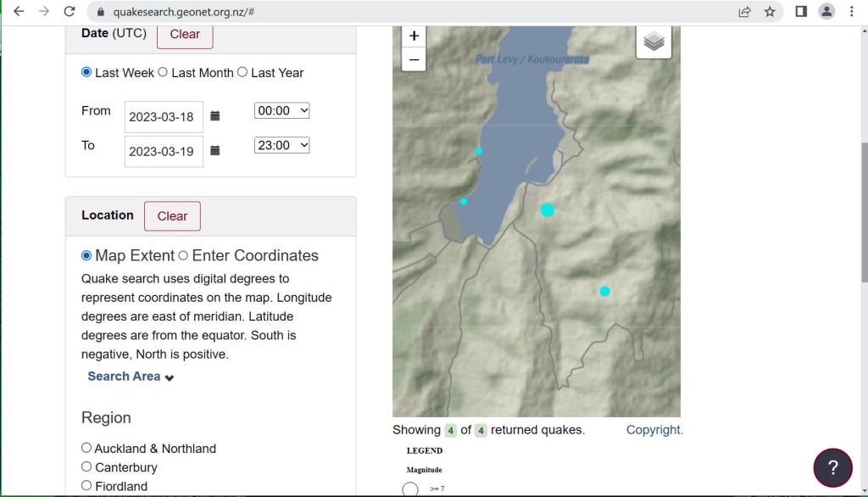This screenshot has width=868, height=497.
Task: Open the Chrome three-dot menu
Action: pyautogui.click(x=852, y=12)
